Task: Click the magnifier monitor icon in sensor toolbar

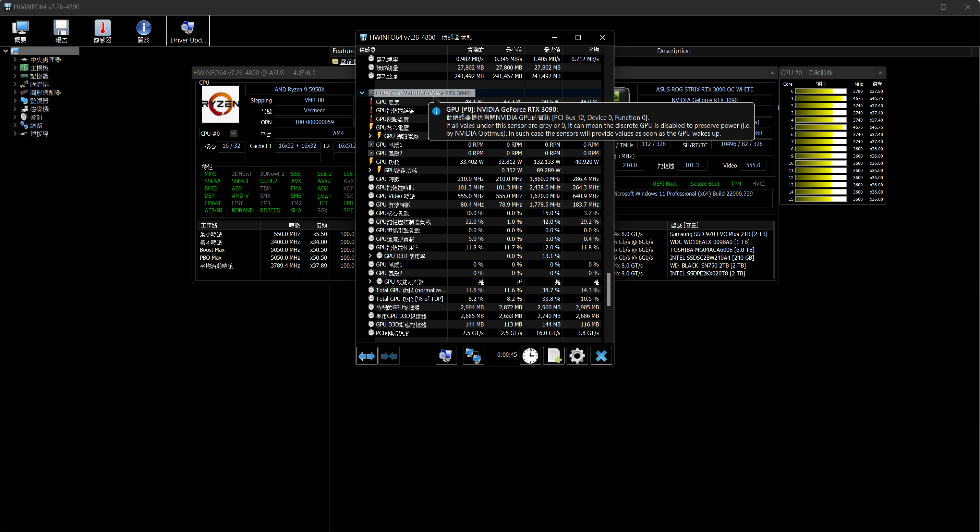Action: tap(446, 356)
